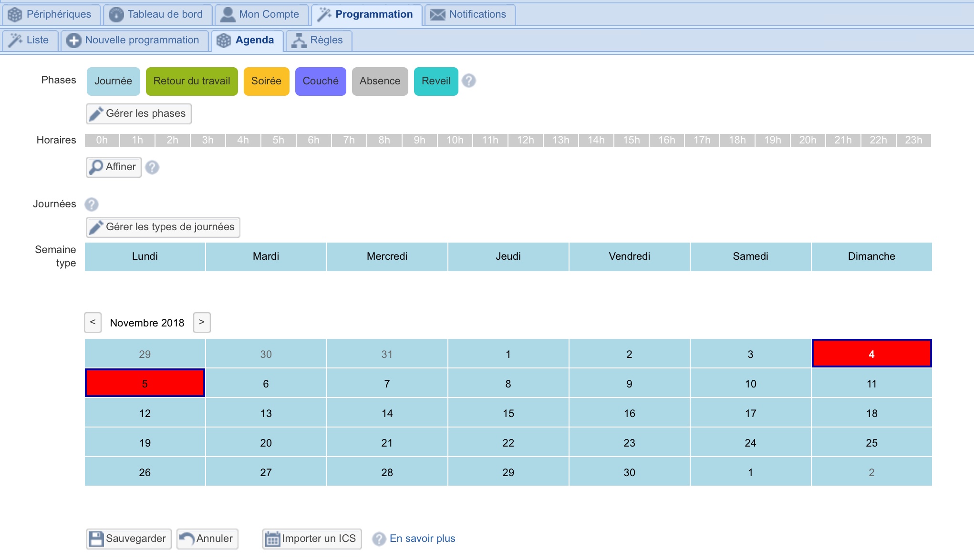
Task: Open help icon next to Phases
Action: 469,81
